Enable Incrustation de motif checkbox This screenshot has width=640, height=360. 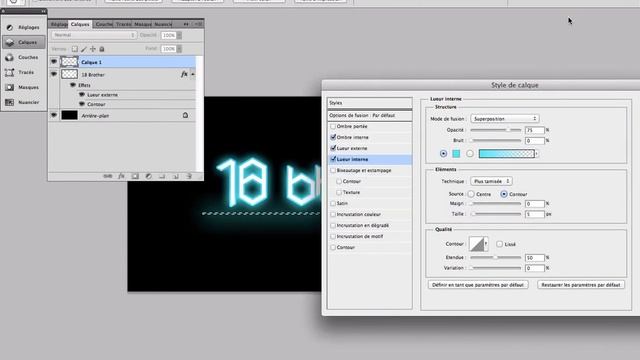click(333, 236)
